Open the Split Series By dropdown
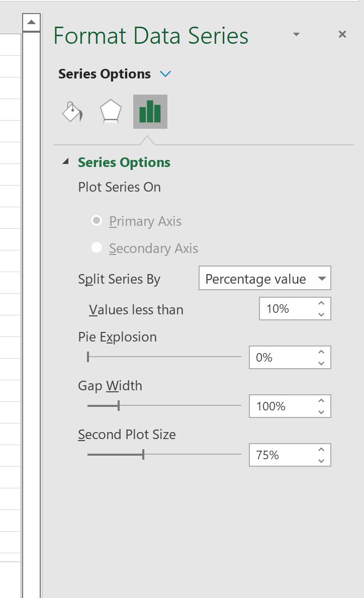The height and width of the screenshot is (598, 364). point(265,278)
